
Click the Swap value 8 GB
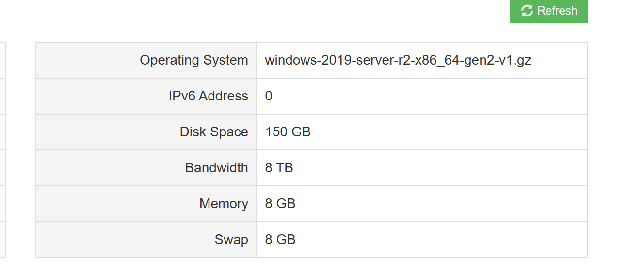click(280, 240)
